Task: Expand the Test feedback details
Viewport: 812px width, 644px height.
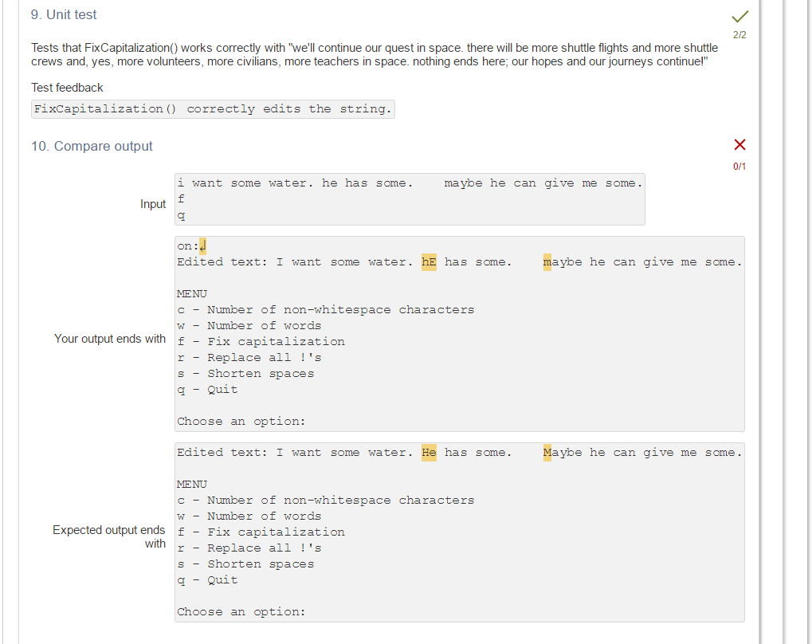Action: tap(68, 88)
